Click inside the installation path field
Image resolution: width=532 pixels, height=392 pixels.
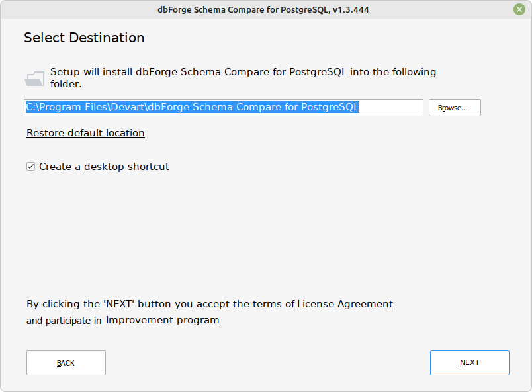coord(224,108)
